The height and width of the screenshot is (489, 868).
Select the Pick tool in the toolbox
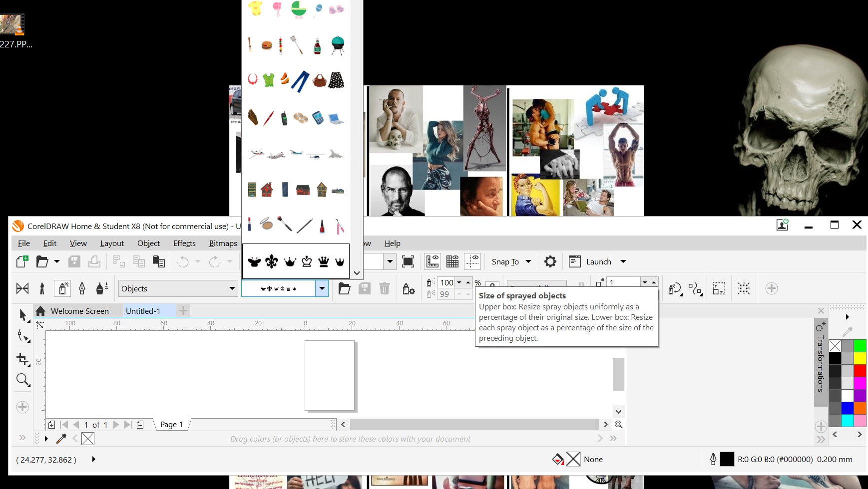coord(22,314)
